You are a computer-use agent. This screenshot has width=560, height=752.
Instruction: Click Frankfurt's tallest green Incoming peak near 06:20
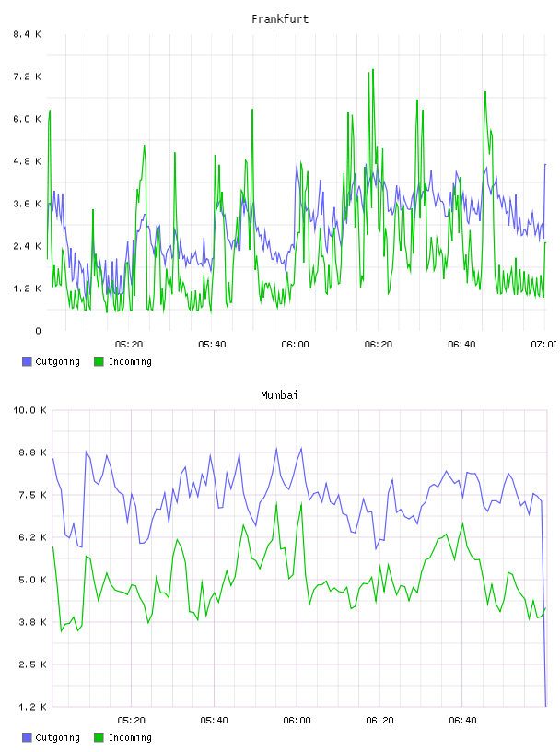(x=373, y=71)
